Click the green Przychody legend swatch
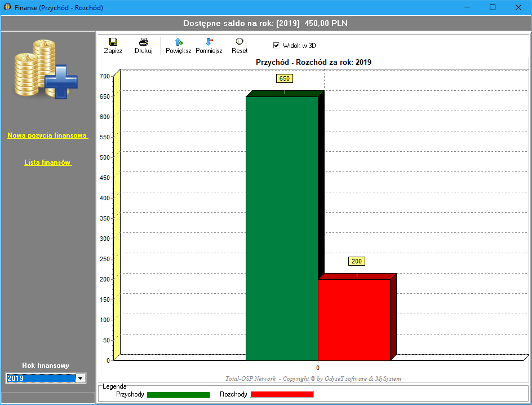The width and height of the screenshot is (532, 405). (179, 394)
